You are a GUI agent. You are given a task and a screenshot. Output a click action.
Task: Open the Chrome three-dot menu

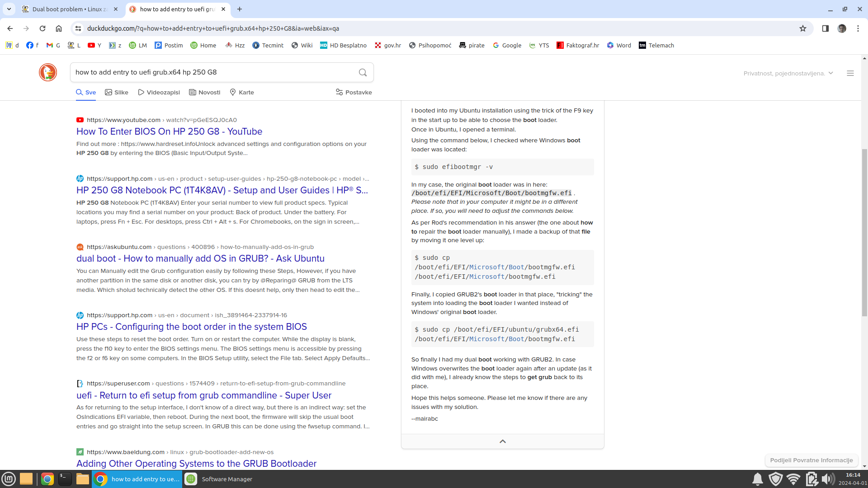(x=858, y=28)
